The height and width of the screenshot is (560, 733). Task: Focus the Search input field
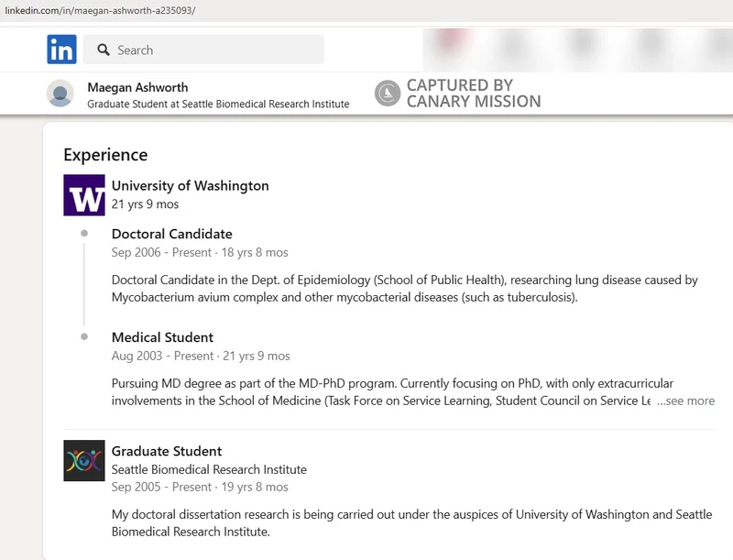coord(203,49)
